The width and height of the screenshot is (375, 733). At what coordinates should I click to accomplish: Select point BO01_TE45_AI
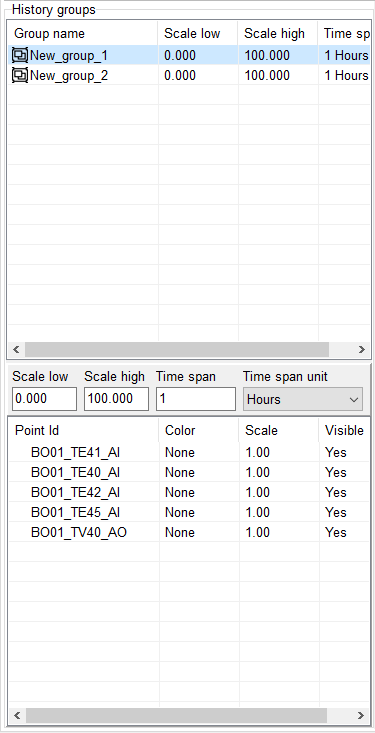(x=75, y=512)
